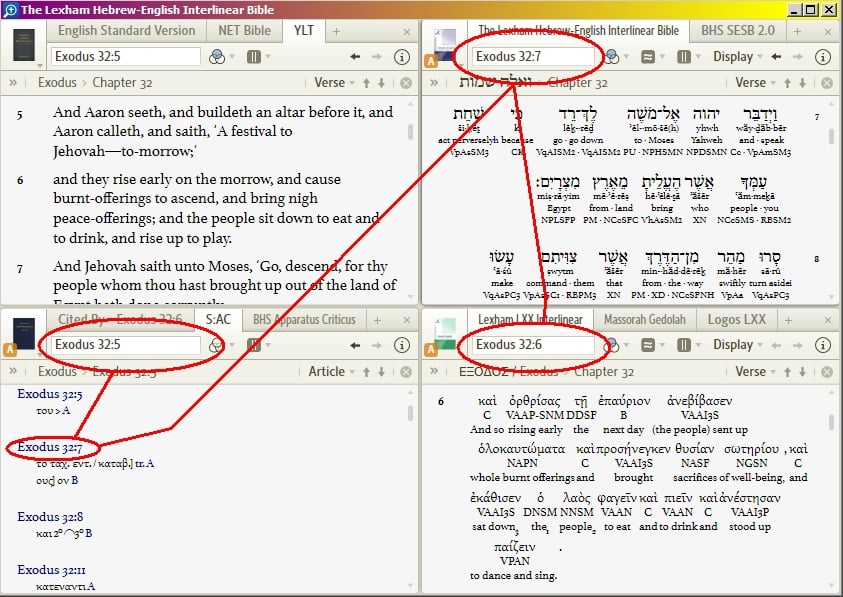Expand locator breadcrumb chevrons in YLT panel
Image resolution: width=843 pixels, height=597 pixels.
click(13, 83)
